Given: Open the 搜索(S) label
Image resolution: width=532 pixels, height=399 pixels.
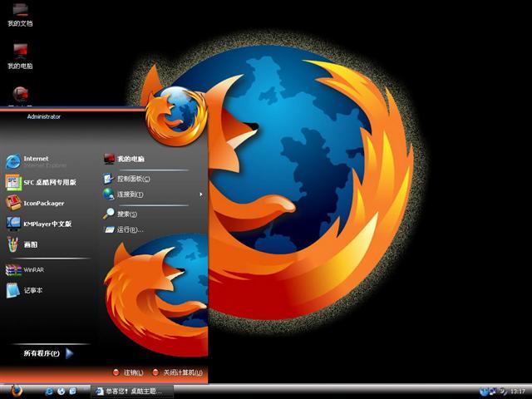Looking at the screenshot, I should [127, 214].
